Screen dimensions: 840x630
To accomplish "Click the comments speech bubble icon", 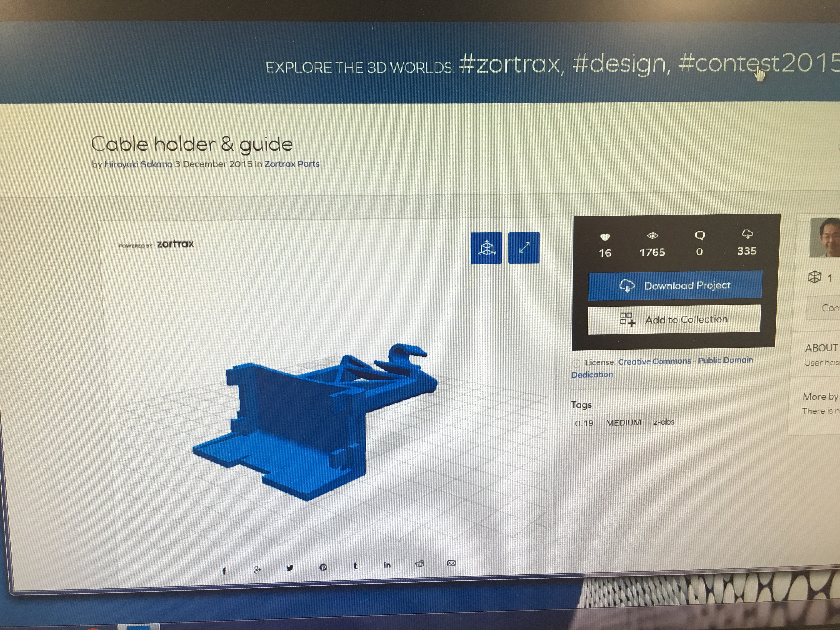I will [700, 235].
